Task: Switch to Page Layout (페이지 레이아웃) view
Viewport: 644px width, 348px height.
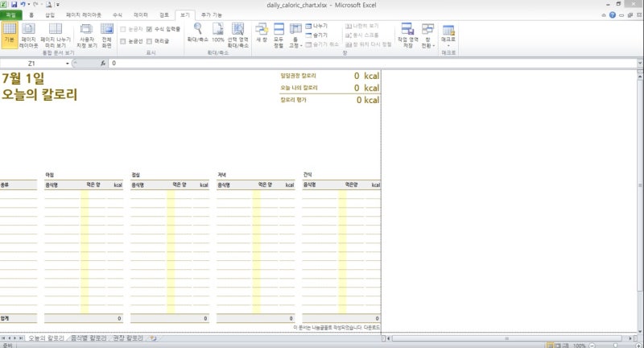Action: point(28,35)
